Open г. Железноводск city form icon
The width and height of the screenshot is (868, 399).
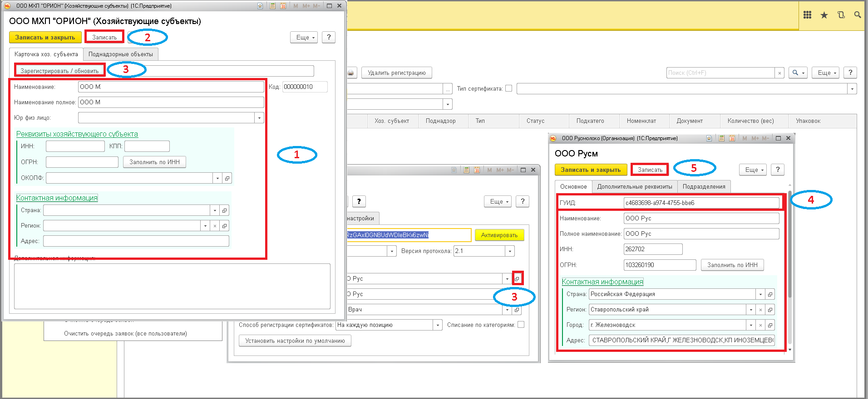[770, 325]
